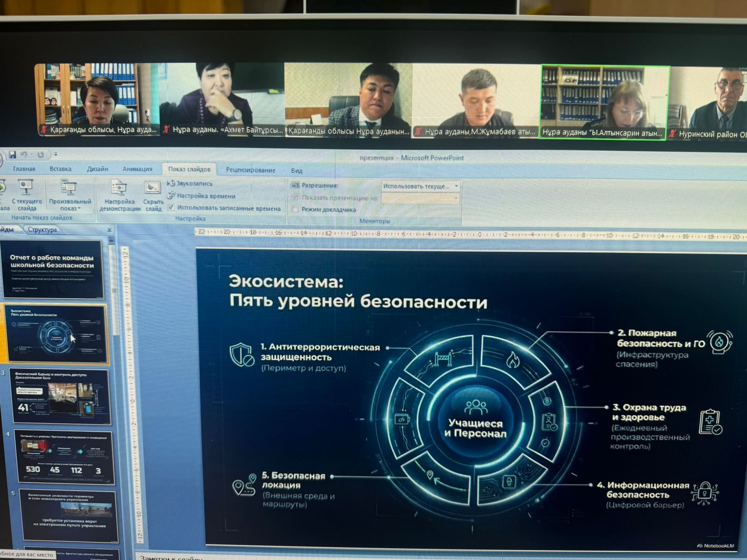This screenshot has width=747, height=560.
Task: Enable the Режим докладчика checkbox
Action: 295,210
